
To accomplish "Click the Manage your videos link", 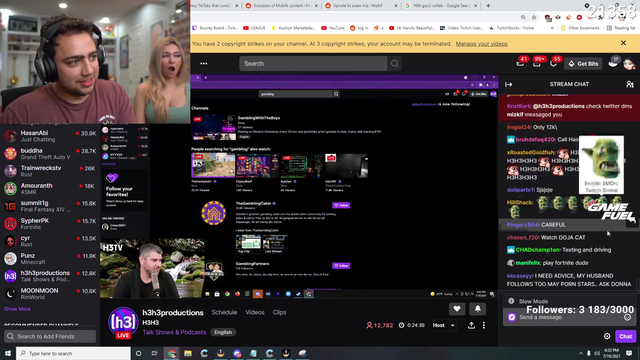I will click(482, 44).
